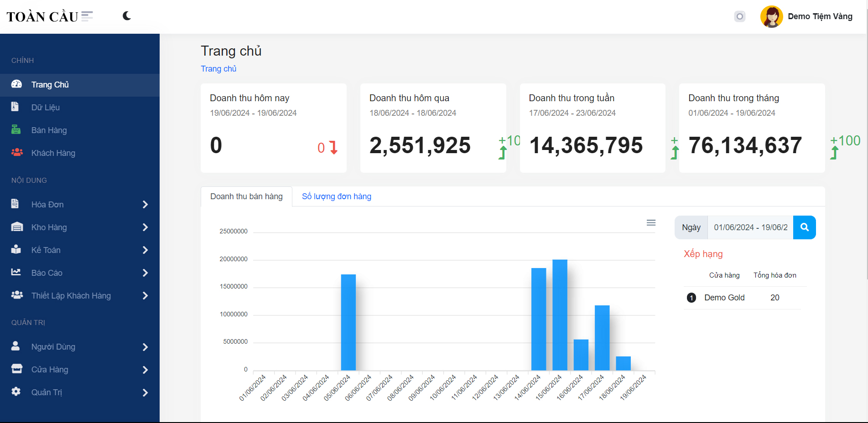Toggle dark mode with moon icon
This screenshot has height=423, width=868.
(127, 16)
